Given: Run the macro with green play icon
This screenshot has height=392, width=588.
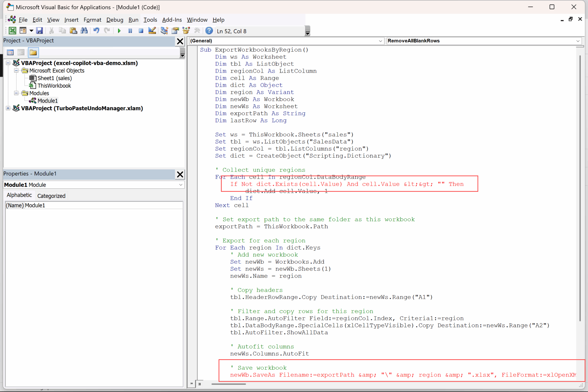Looking at the screenshot, I should tap(119, 31).
